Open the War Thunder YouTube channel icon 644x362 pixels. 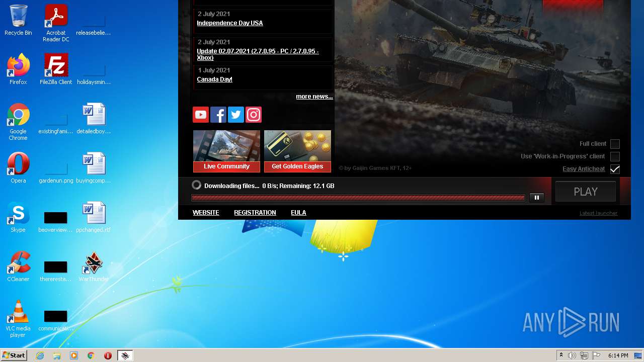[x=201, y=115]
